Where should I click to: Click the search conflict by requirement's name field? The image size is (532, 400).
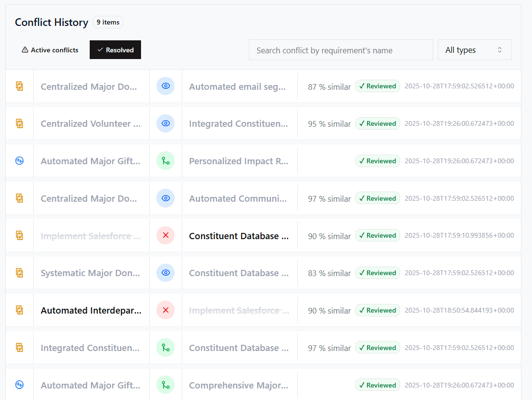pyautogui.click(x=341, y=49)
